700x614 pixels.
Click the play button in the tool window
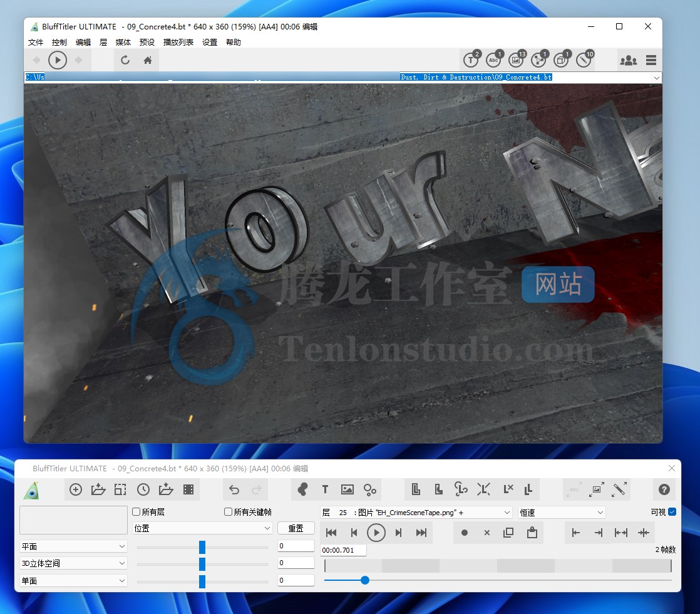point(376,533)
